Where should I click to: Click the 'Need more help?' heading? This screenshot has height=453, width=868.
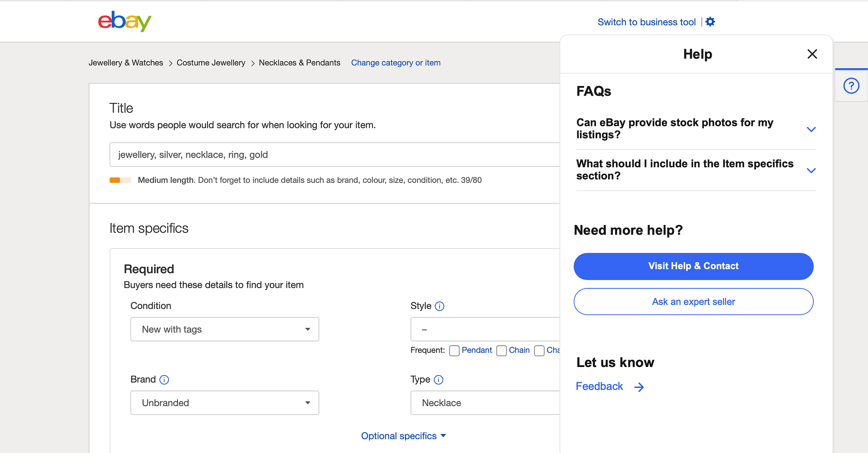(628, 230)
